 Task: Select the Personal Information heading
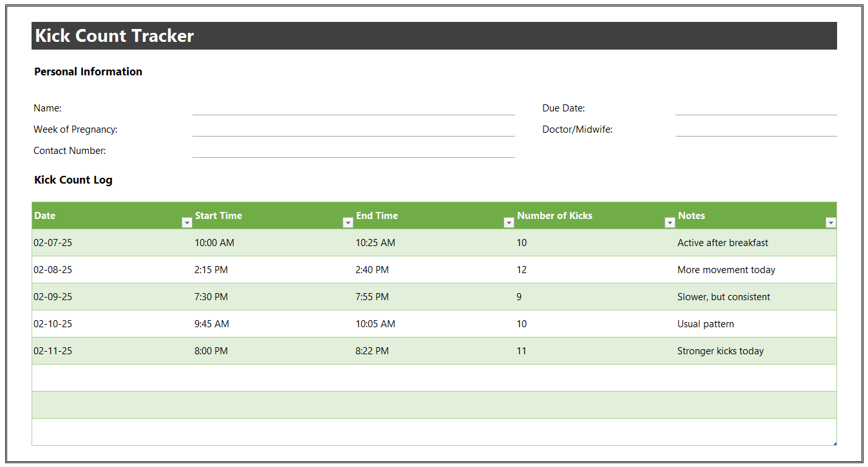click(x=88, y=71)
